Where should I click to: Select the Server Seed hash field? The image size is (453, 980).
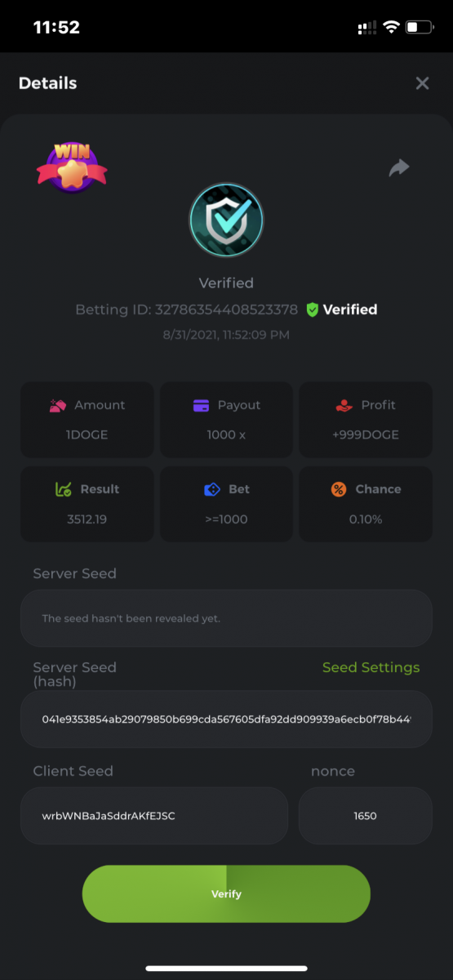(x=226, y=719)
